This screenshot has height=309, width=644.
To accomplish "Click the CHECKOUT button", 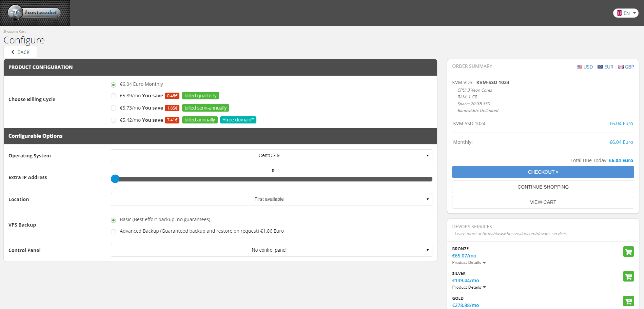I will point(543,172).
